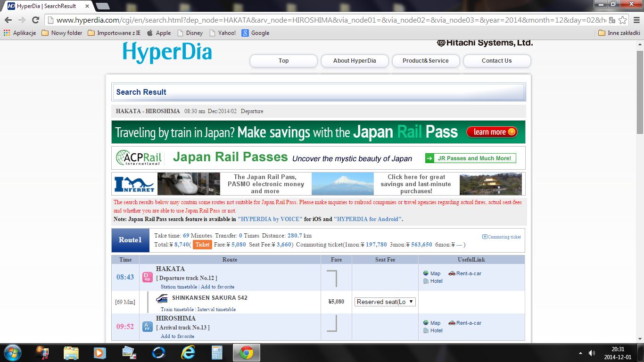Click the golden temple thumbnail in ad

(x=491, y=184)
